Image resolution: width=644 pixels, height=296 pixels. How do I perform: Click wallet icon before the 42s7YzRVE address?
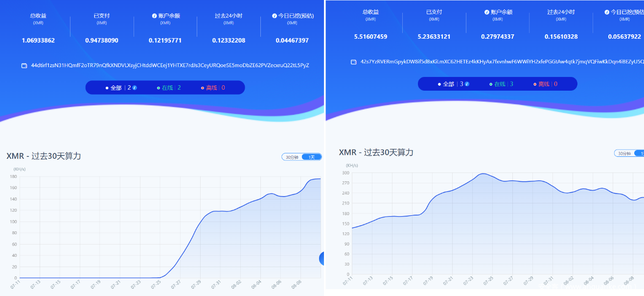click(x=354, y=62)
